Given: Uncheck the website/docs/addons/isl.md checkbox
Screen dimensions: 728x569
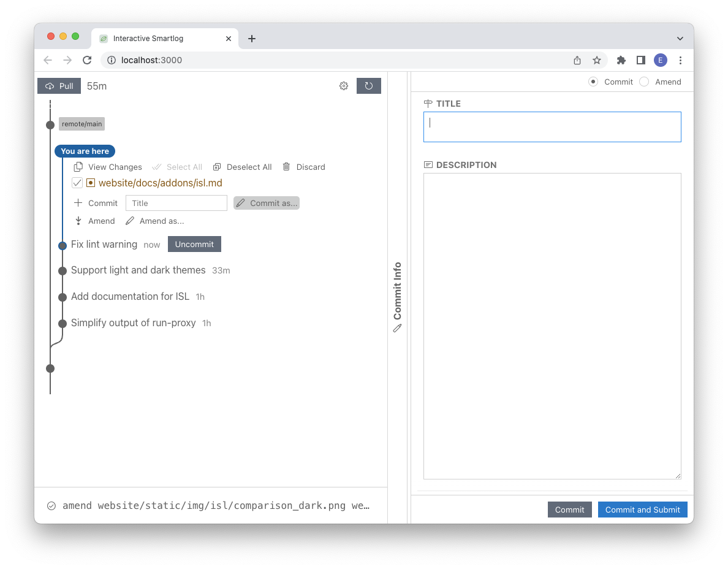Looking at the screenshot, I should point(77,182).
